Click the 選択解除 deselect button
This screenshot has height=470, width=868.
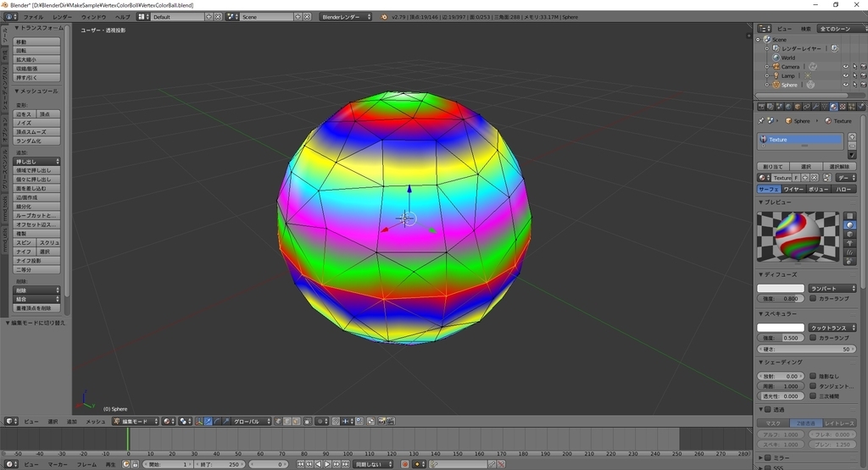point(839,167)
